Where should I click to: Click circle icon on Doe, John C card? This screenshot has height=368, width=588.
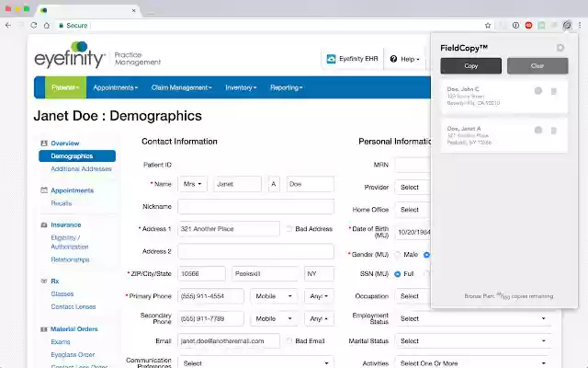[x=538, y=91]
